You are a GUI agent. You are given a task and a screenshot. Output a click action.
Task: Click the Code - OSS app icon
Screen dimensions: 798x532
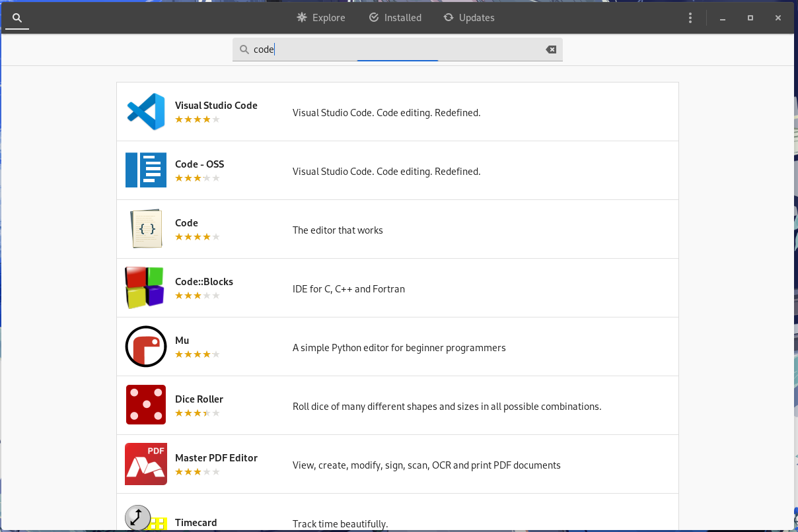(x=146, y=170)
